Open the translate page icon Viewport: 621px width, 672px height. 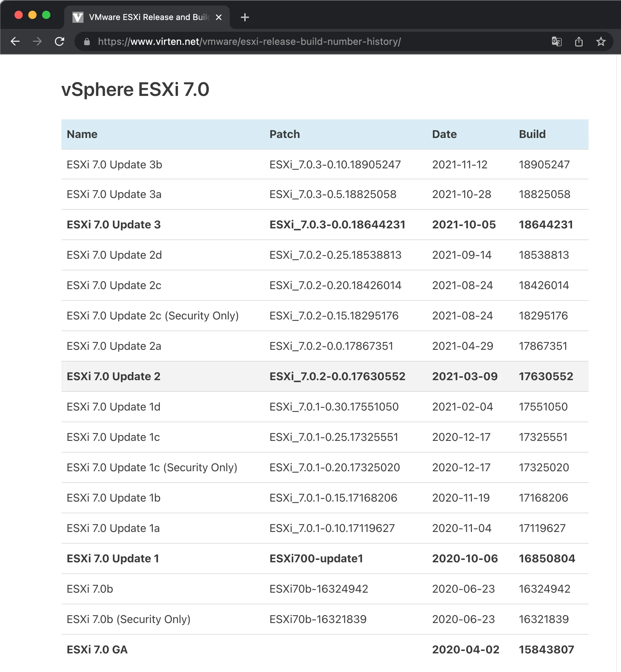point(556,42)
